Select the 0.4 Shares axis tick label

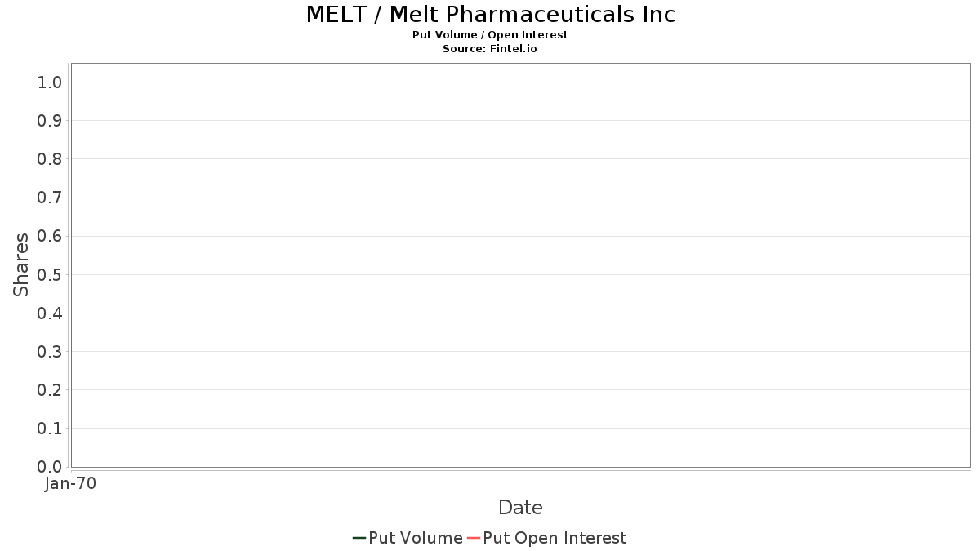coord(50,313)
